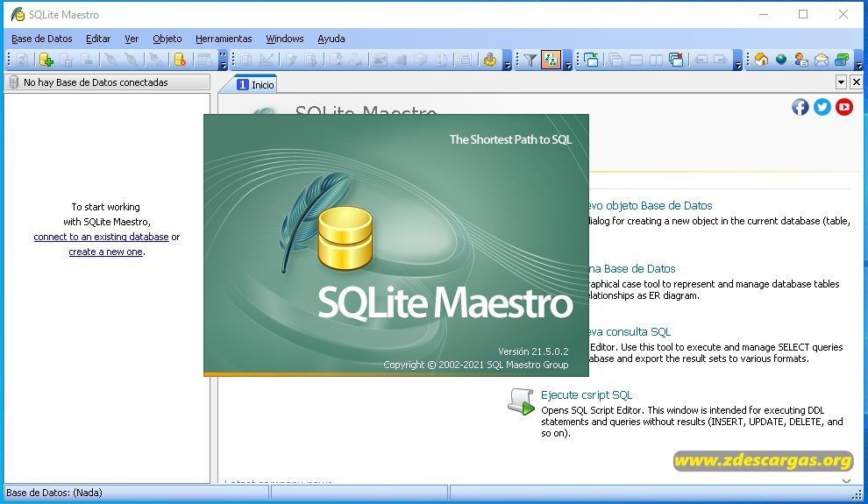The width and height of the screenshot is (868, 504).
Task: Open the tab list dropdown arrow
Action: click(841, 82)
